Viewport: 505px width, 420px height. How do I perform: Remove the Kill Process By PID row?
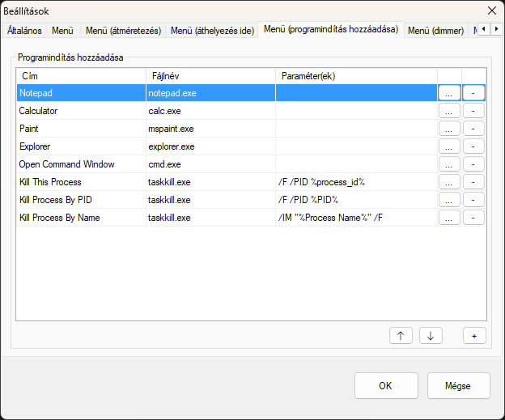pyautogui.click(x=473, y=200)
